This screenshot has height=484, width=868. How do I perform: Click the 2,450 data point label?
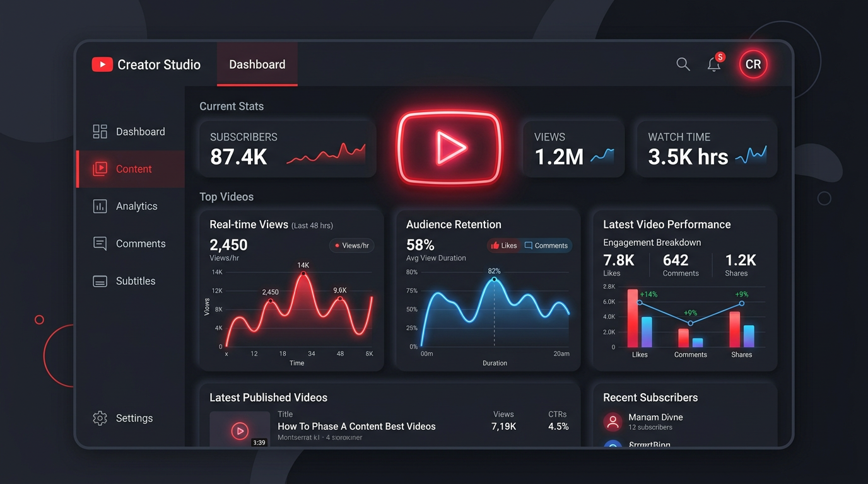[x=270, y=292]
